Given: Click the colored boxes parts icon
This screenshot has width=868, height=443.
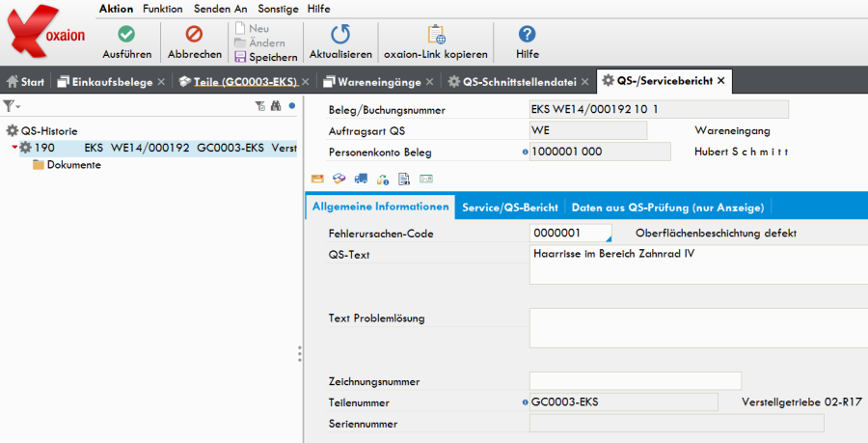Looking at the screenshot, I should [339, 179].
